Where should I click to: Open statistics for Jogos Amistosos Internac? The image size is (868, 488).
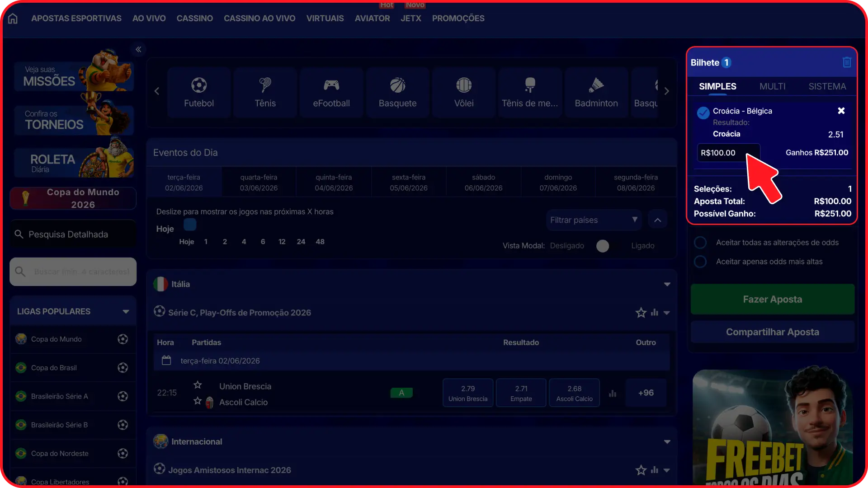pos(655,470)
